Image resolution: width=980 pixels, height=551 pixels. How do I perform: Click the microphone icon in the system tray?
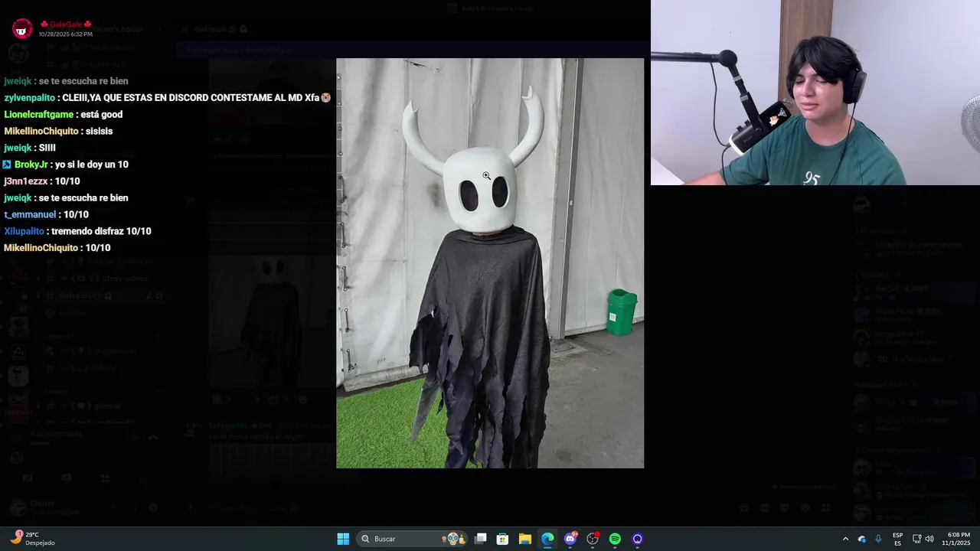pyautogui.click(x=878, y=539)
